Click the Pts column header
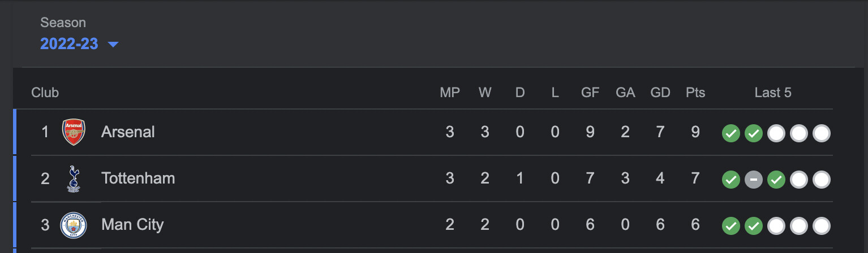Viewport: 868px width, 253px height. click(695, 93)
